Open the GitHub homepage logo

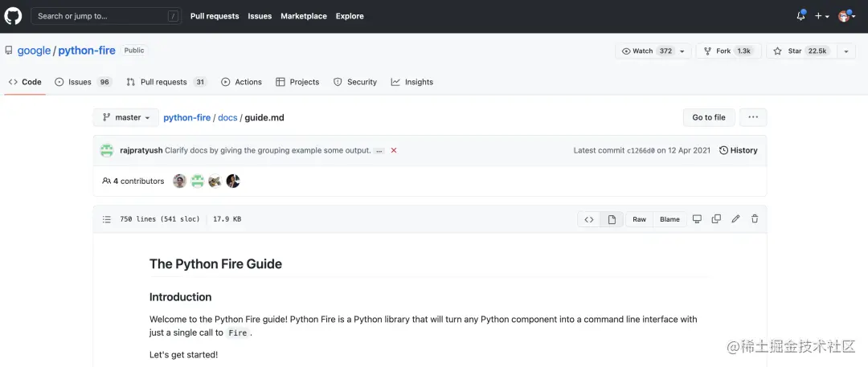click(14, 16)
